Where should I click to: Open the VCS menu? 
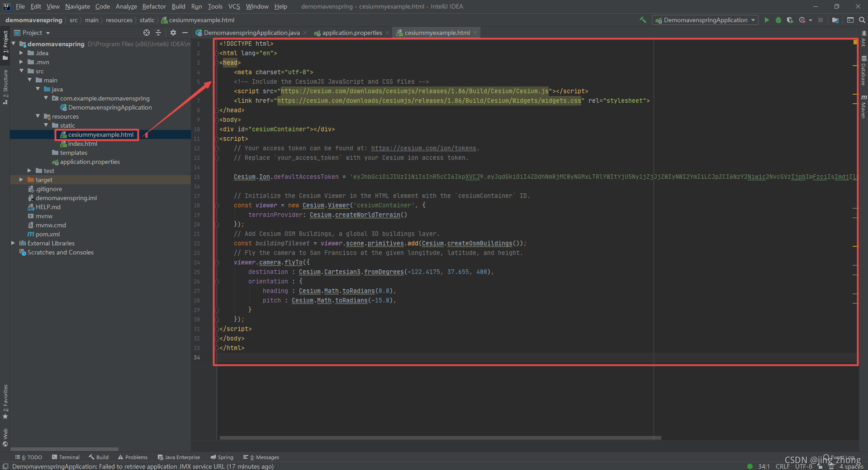[x=234, y=6]
